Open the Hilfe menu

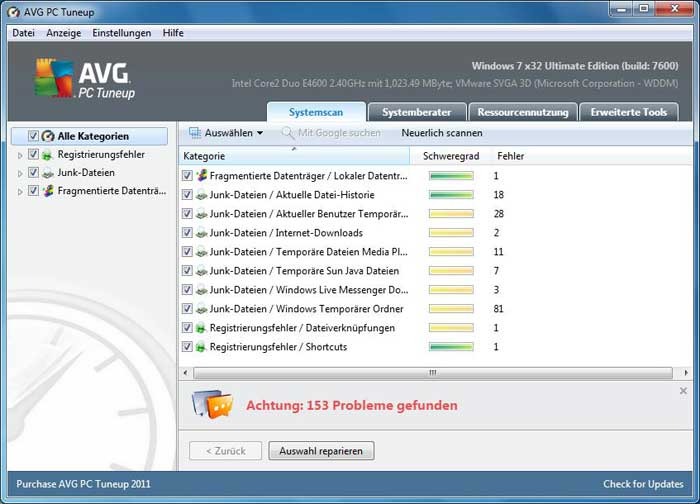173,33
